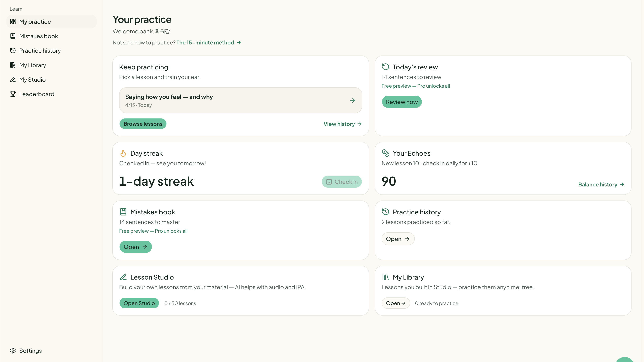This screenshot has width=644, height=362.
Task: Click the Settings gear icon
Action: [x=13, y=351]
